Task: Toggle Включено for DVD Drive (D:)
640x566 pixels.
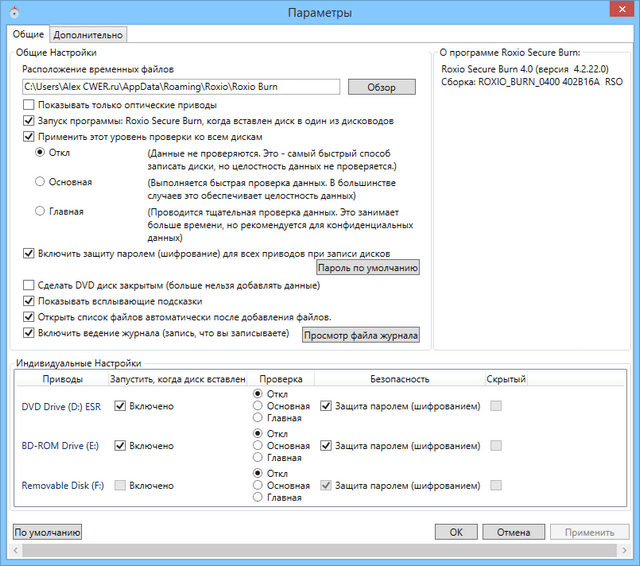Action: [120, 406]
